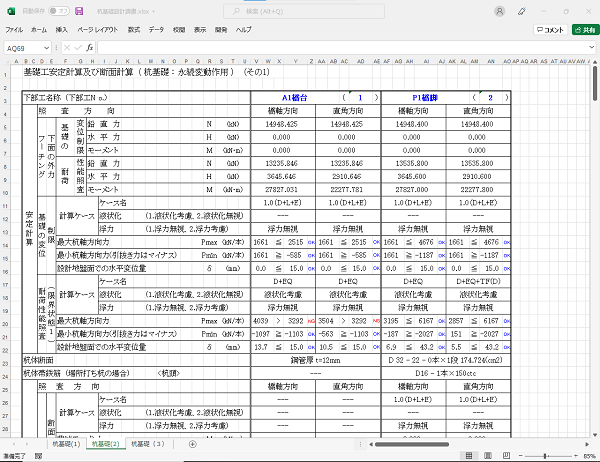Click the search box (Alt+Q)
The image size is (600, 462).
click(304, 11)
